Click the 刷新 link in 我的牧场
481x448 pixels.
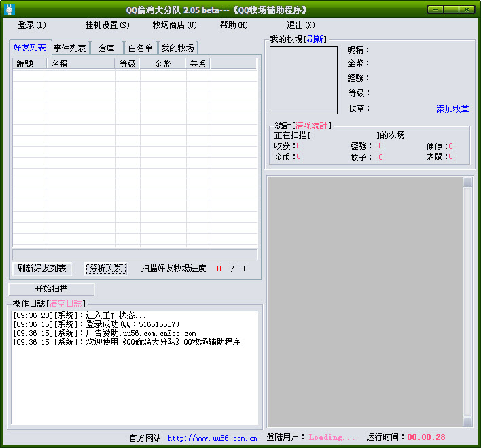pos(315,39)
